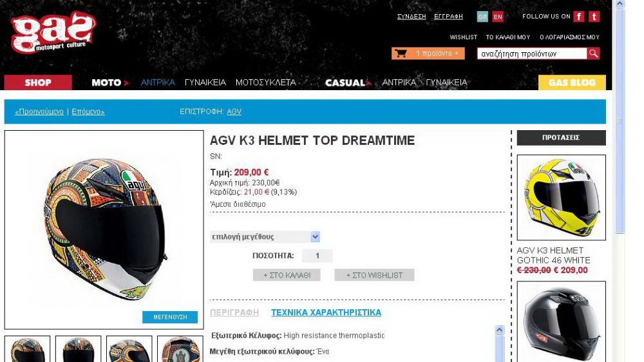Go to the next product link Επόμενο

pos(88,111)
